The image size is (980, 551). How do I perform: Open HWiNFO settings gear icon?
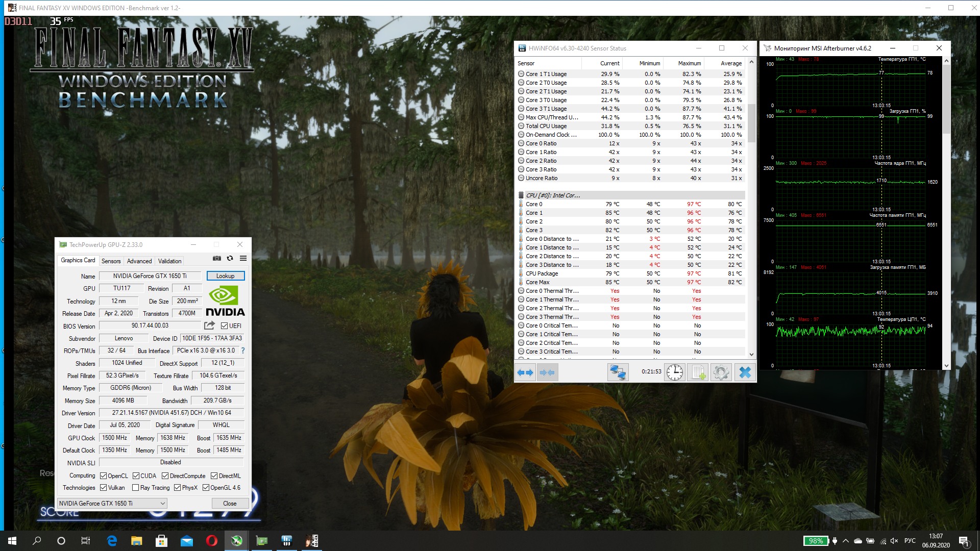721,372
